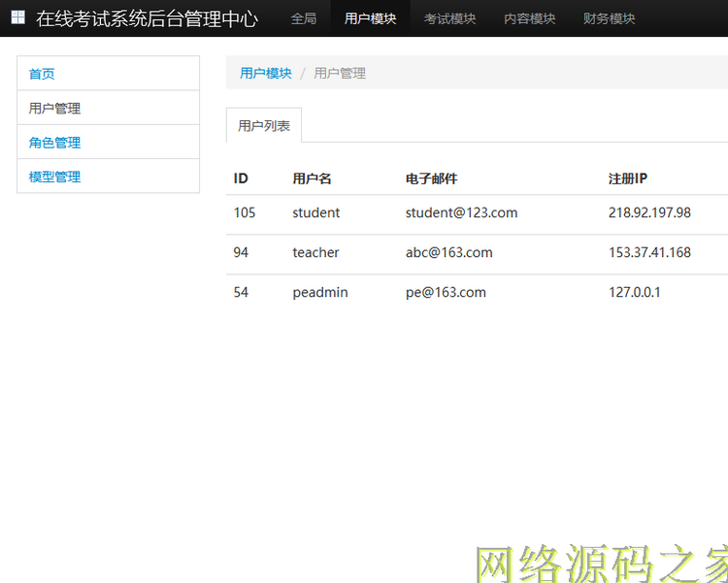Open the 考试模块 menu

[x=449, y=18]
